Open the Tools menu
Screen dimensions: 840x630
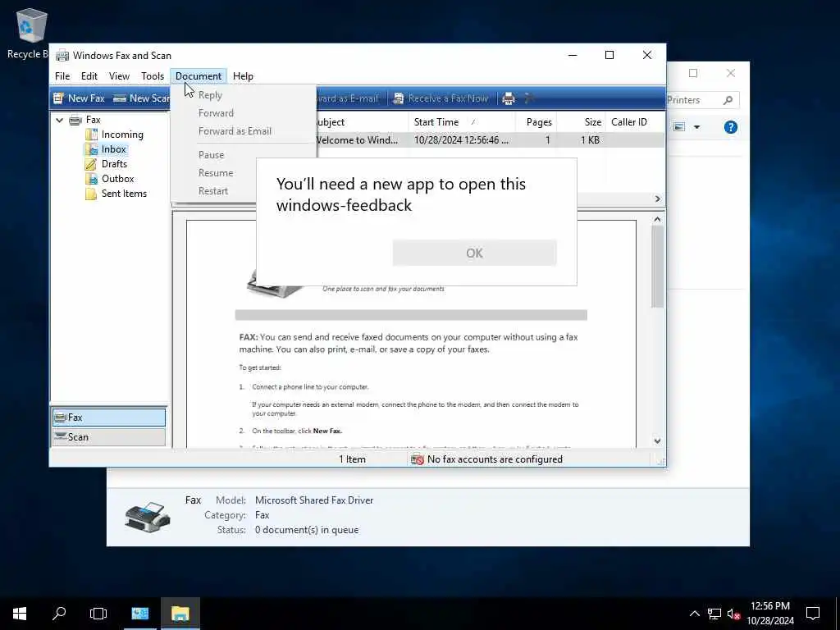152,76
